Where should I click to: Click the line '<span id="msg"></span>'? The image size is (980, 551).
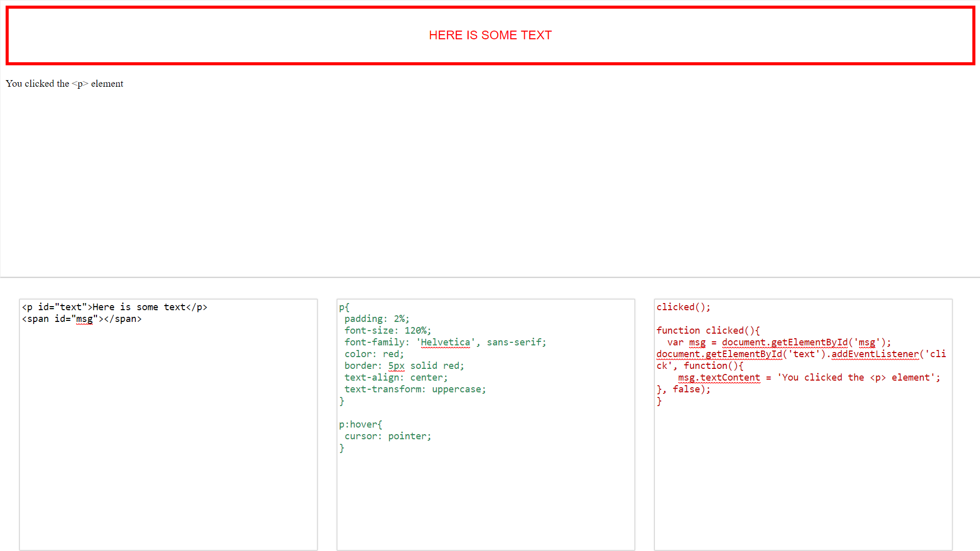click(82, 319)
